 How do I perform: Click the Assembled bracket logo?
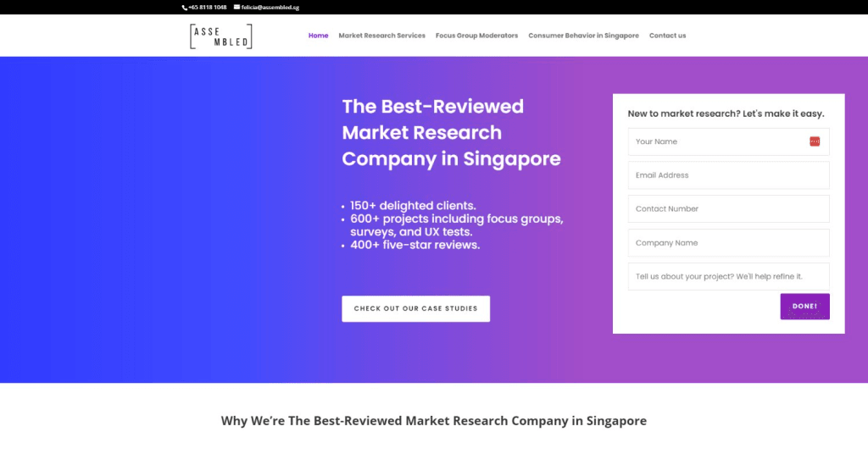pyautogui.click(x=221, y=36)
